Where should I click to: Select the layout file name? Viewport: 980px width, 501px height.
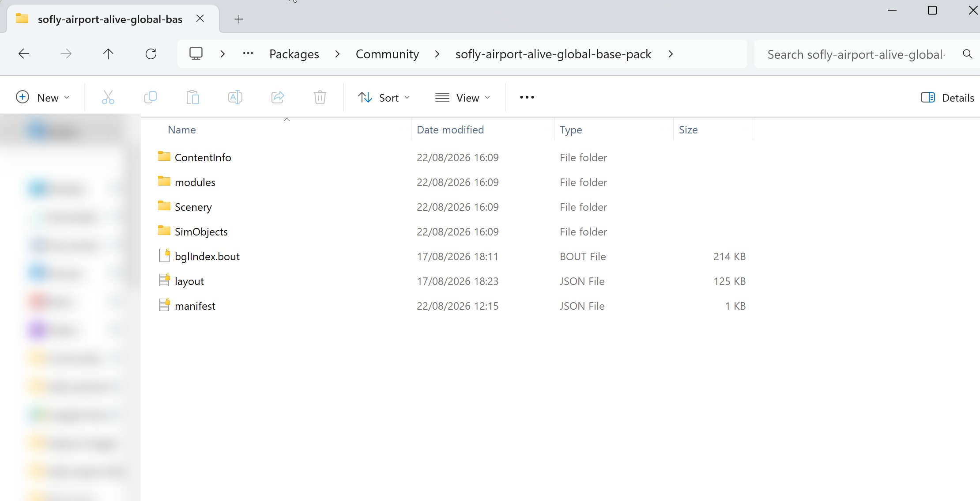[189, 281]
